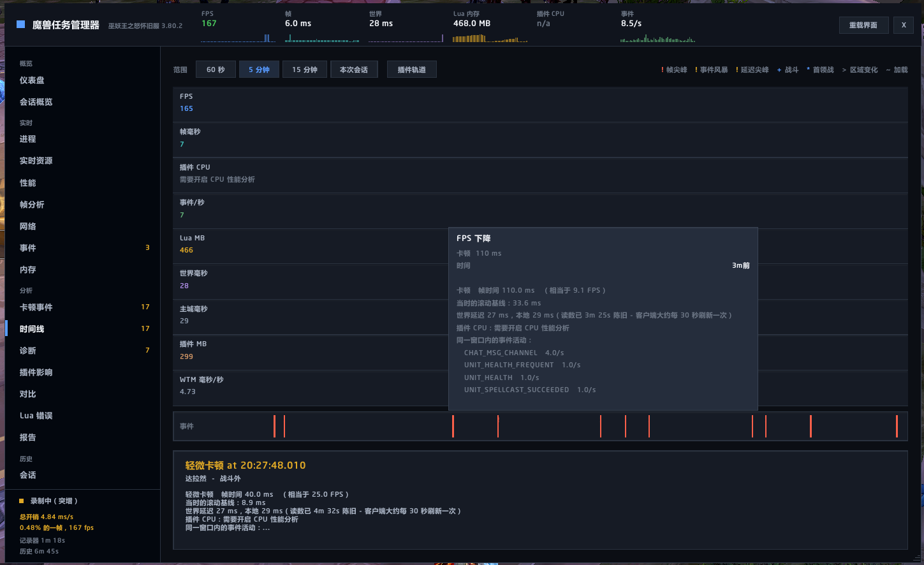The image size is (924, 565).
Task: Click the 轻微卡顿 at 20:27:48.010 heading
Action: tap(246, 466)
